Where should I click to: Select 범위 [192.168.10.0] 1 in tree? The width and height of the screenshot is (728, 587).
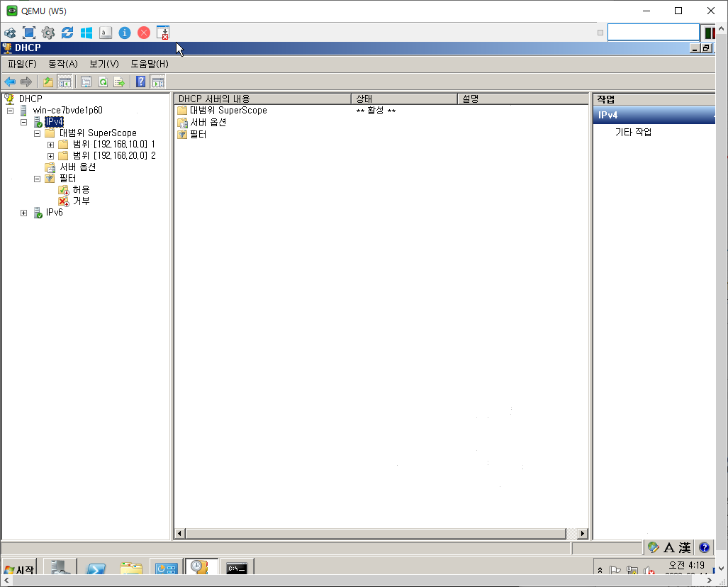tap(113, 144)
